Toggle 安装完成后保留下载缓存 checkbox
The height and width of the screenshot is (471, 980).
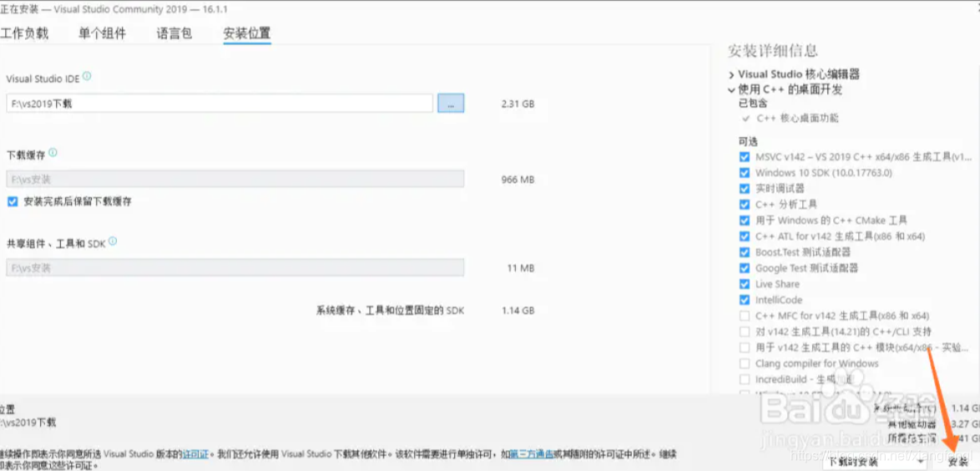pos(13,201)
